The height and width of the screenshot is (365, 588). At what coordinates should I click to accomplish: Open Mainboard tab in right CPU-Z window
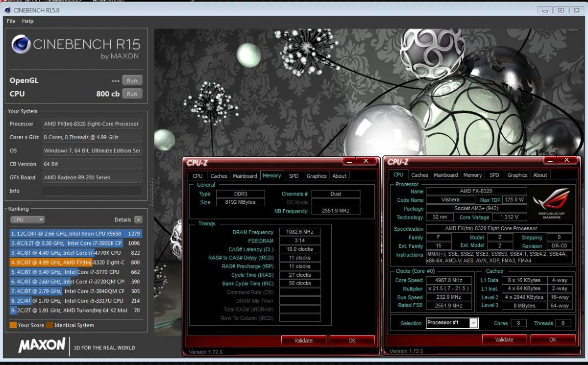tap(445, 175)
